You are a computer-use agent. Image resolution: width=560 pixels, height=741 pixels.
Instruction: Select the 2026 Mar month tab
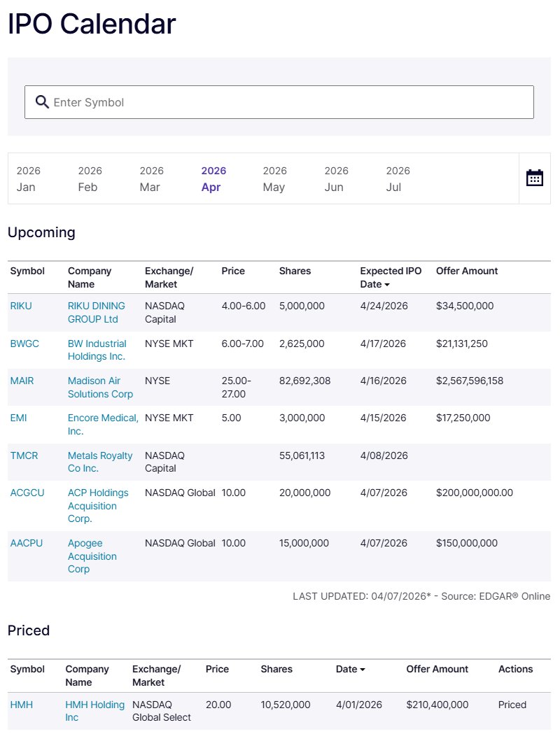(x=152, y=178)
